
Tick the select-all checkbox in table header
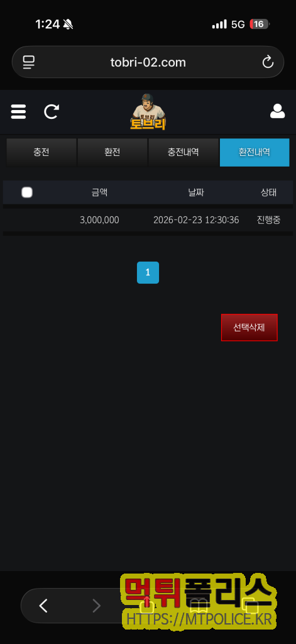(27, 192)
